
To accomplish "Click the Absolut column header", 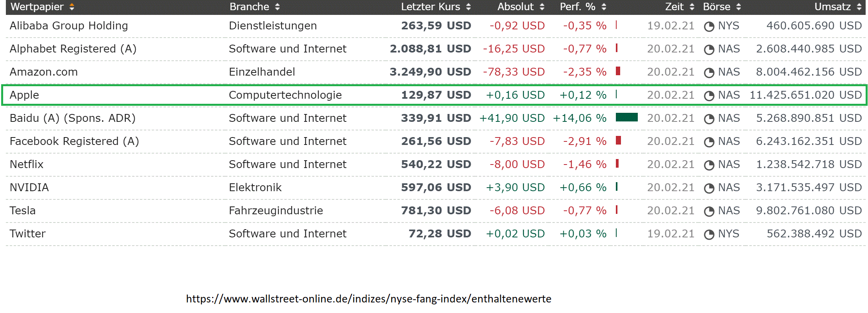I will point(515,7).
